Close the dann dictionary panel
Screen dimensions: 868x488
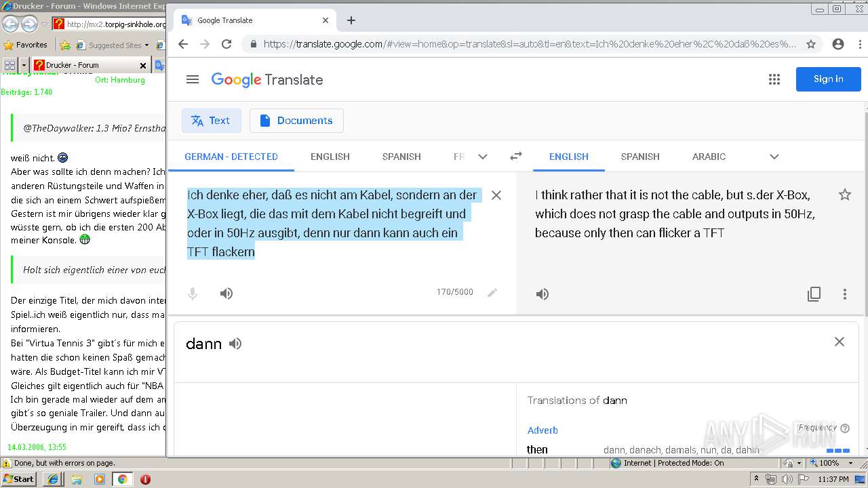[840, 342]
